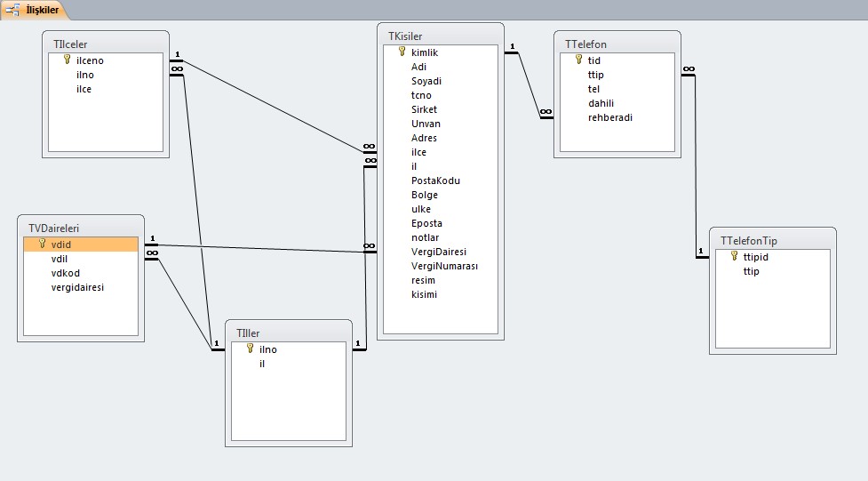
Task: Click the key icon next to ttipid
Action: pos(734,256)
